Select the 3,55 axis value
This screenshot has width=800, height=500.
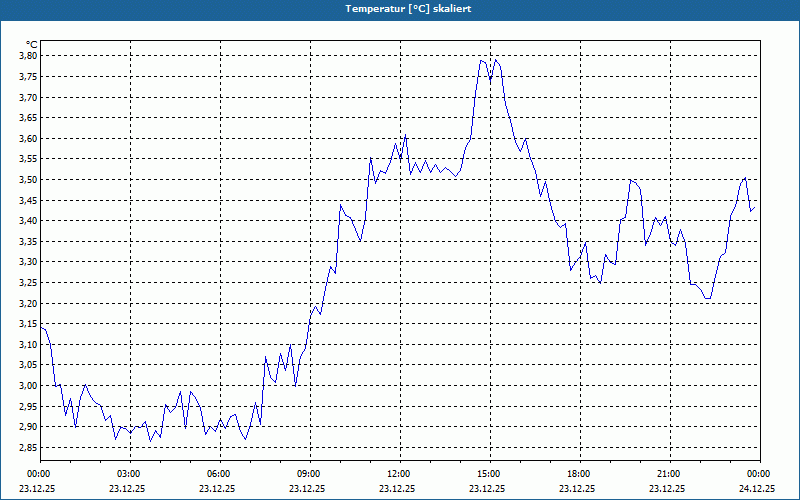pyautogui.click(x=29, y=159)
